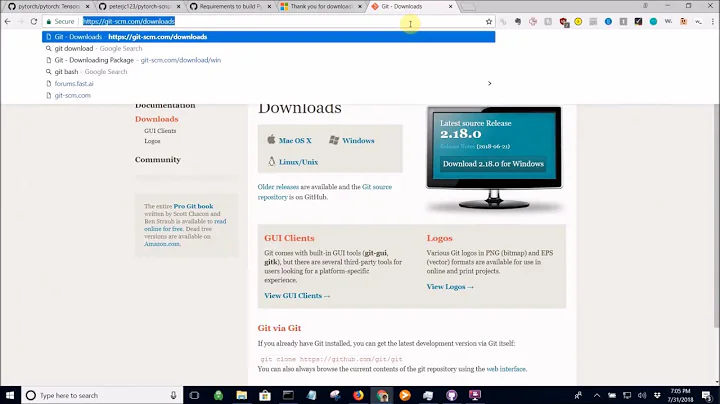Viewport: 720px width, 404px height.
Task: Open the web interface link
Action: 506,369
